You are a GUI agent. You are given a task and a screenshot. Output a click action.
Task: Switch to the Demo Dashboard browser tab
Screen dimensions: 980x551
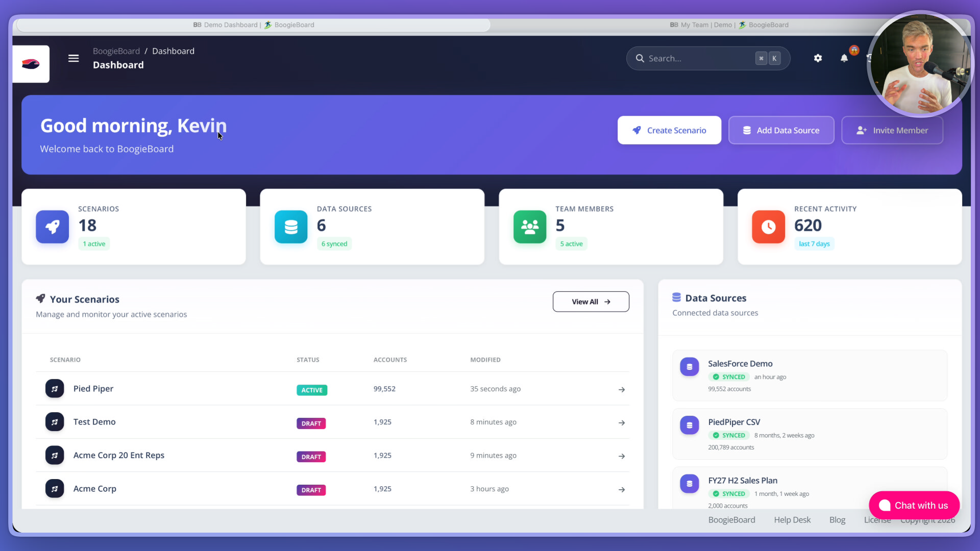pos(254,24)
